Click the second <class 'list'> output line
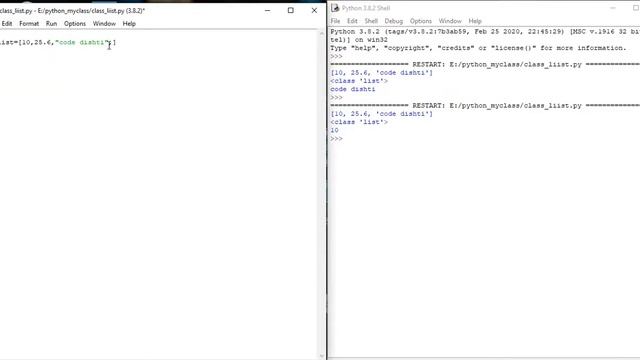This screenshot has width=640, height=360. (x=359, y=122)
